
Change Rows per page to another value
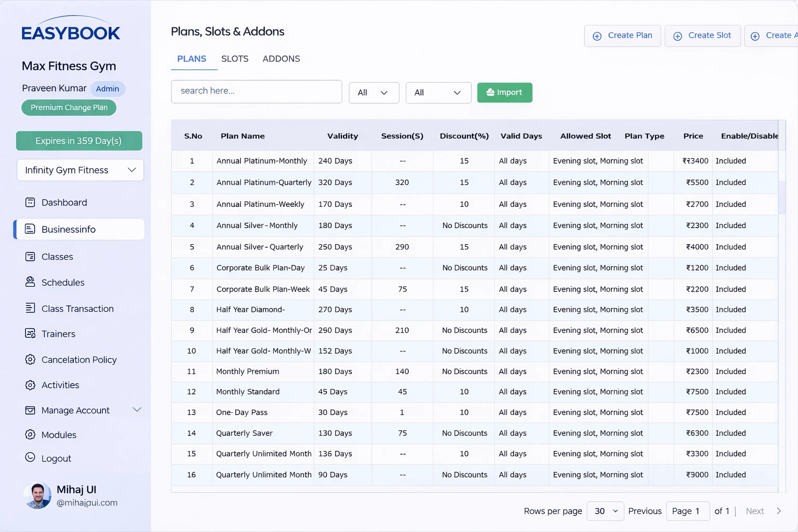pyautogui.click(x=605, y=511)
